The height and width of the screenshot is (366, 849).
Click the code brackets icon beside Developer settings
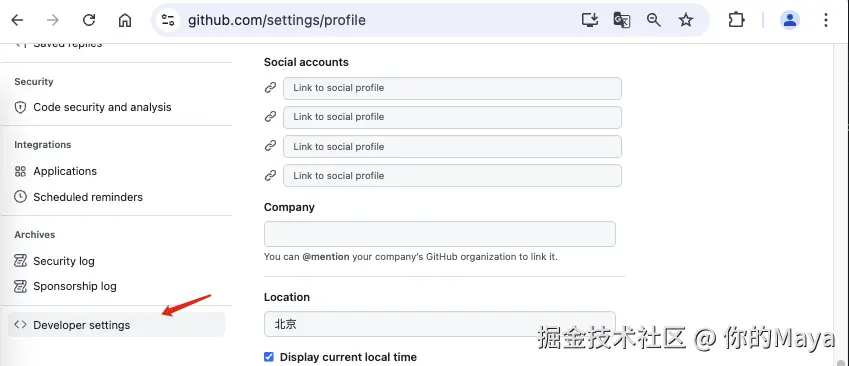pos(20,325)
